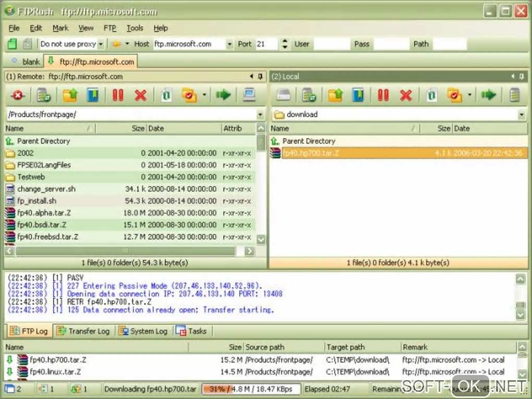532x399 pixels.
Task: Click green transfer arrow in Remote toolbar
Action: (223, 94)
